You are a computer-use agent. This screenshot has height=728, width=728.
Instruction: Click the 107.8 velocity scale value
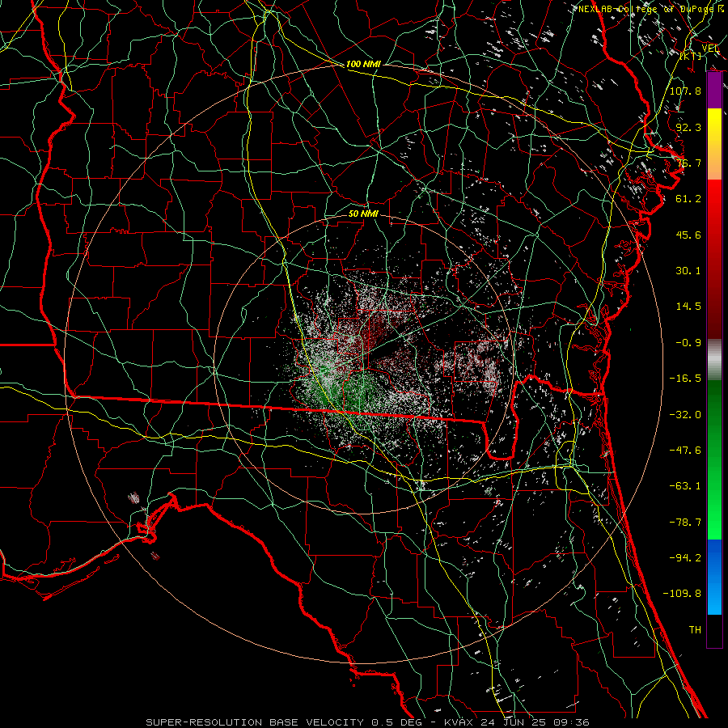point(685,91)
